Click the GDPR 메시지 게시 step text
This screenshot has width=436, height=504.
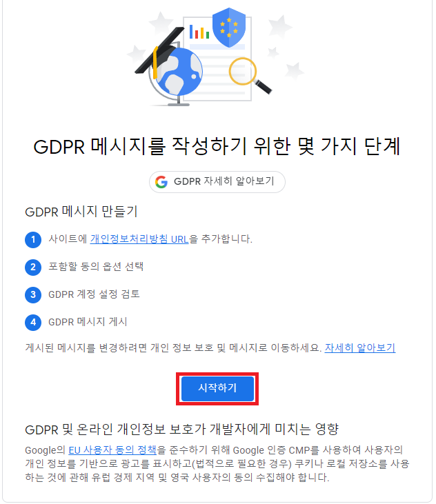pos(88,322)
